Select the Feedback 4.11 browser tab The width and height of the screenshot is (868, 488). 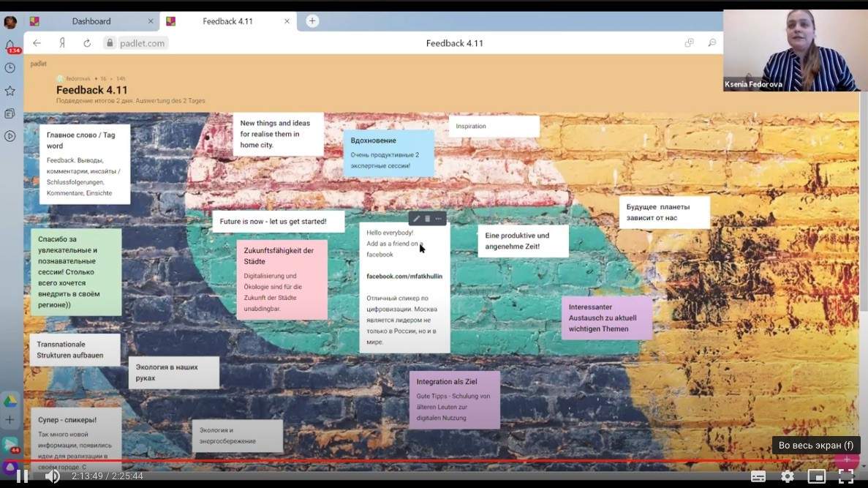tap(227, 21)
